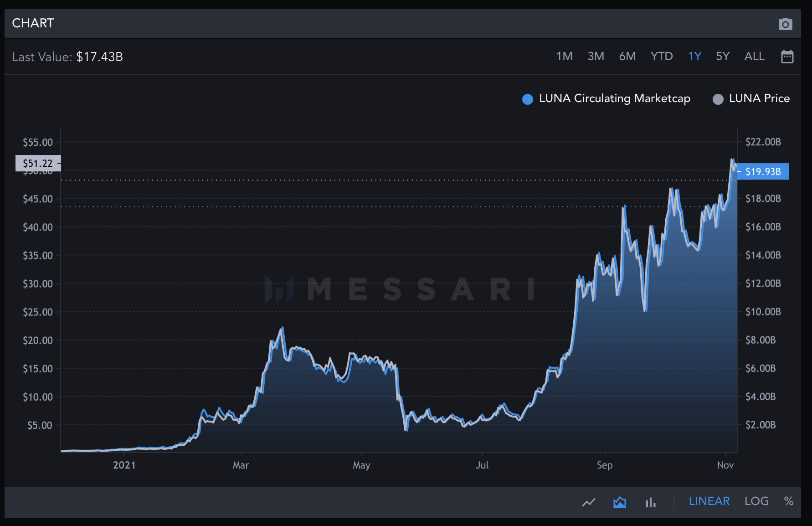Image resolution: width=812 pixels, height=526 pixels.
Task: Click the Nov label on time axis
Action: [725, 465]
